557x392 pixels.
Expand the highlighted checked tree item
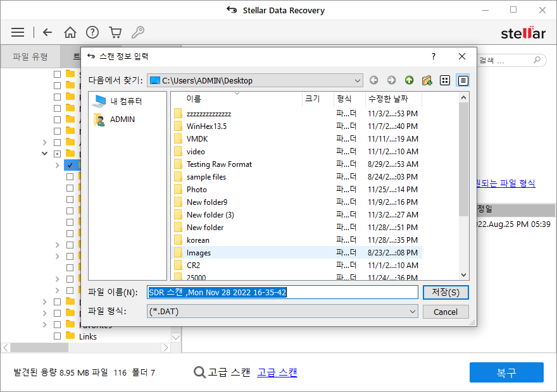[57, 165]
